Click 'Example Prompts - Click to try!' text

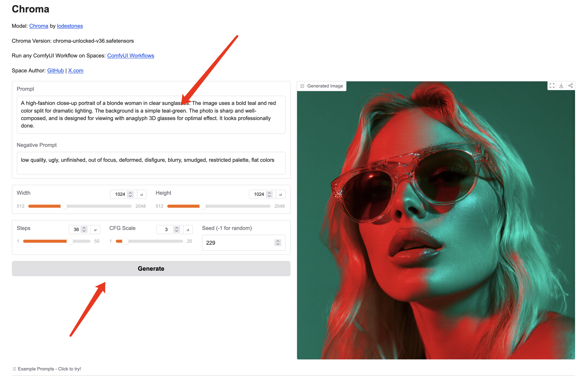(x=49, y=369)
